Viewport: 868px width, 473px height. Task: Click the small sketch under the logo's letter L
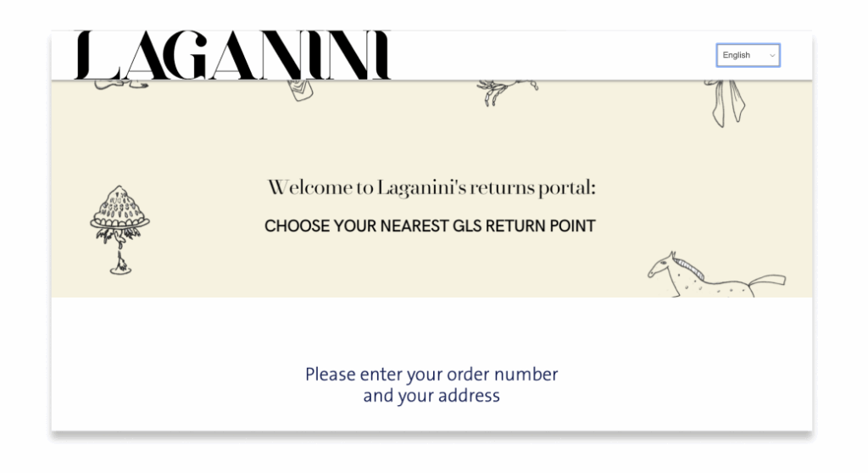[x=110, y=84]
